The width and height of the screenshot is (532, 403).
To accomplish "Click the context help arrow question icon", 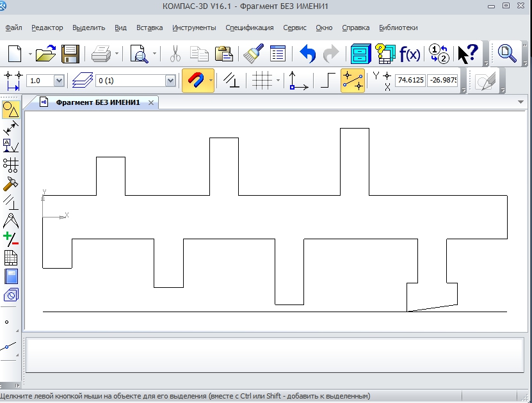I will click(467, 54).
